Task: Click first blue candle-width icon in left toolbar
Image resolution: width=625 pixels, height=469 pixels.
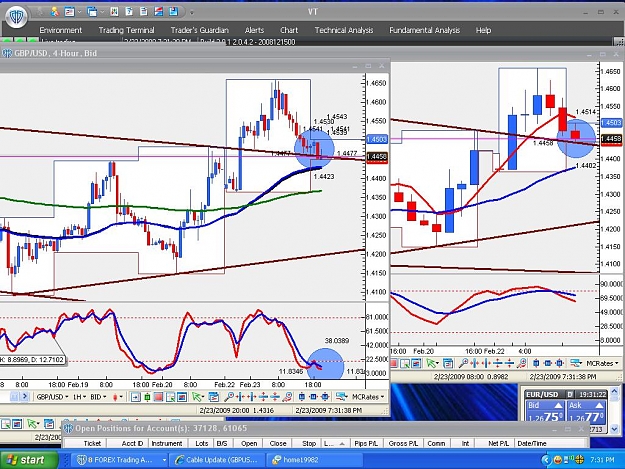Action: pos(302,397)
